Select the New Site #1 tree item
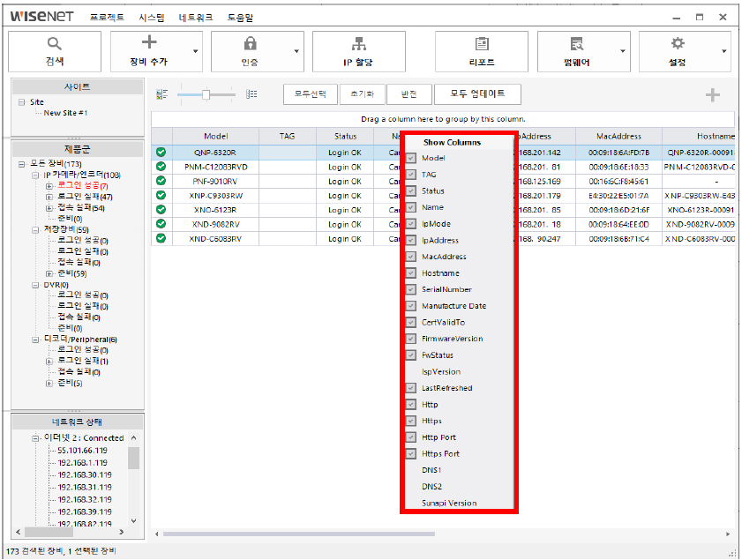Viewport: 742px width, 560px height. point(65,113)
